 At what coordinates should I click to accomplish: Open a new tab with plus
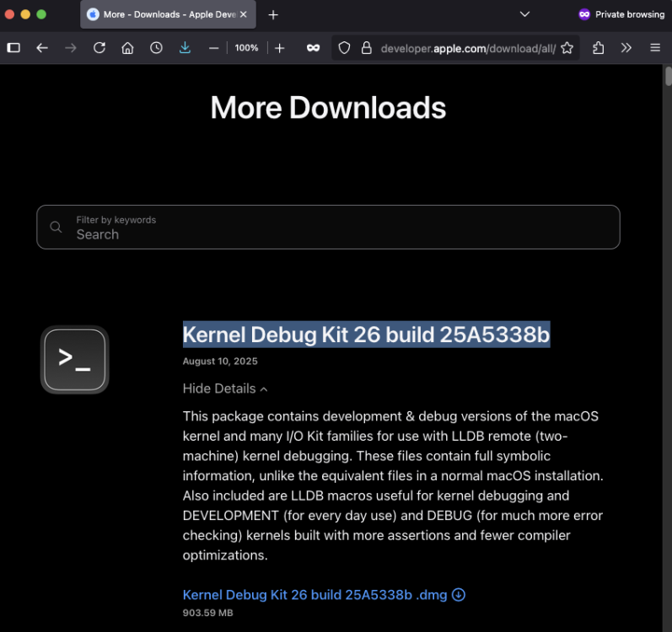(273, 15)
